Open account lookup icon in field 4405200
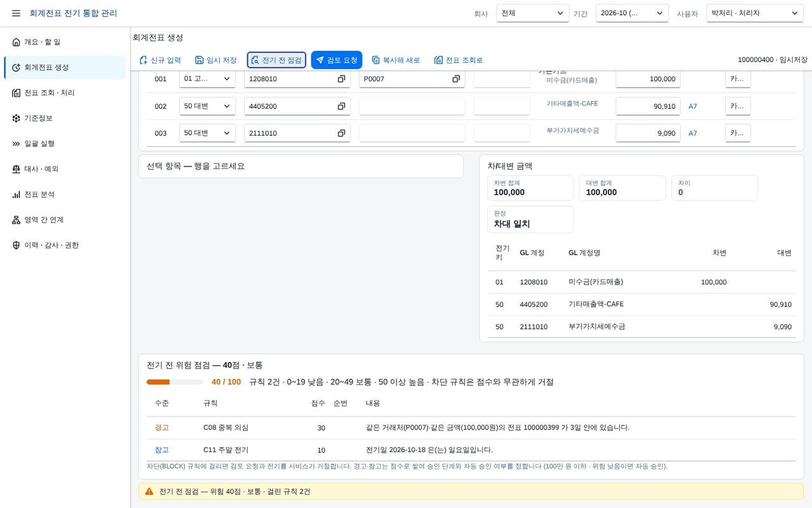812x508 pixels. [341, 106]
